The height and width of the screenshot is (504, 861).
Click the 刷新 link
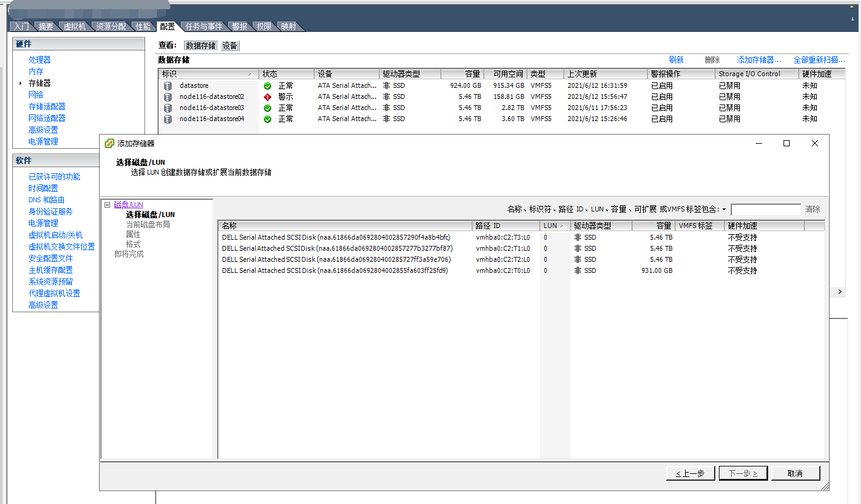pyautogui.click(x=676, y=60)
